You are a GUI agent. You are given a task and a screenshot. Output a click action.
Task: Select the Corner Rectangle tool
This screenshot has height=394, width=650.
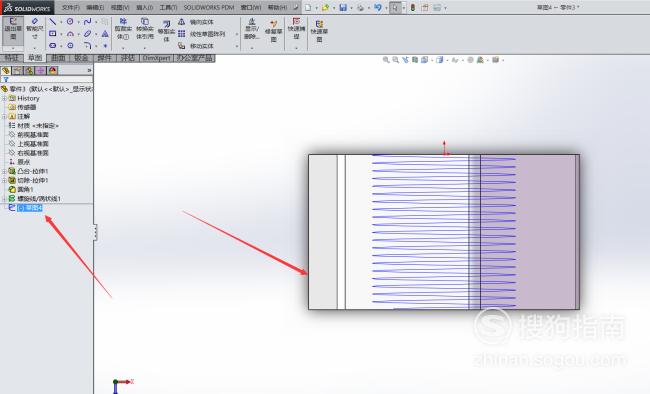point(53,34)
